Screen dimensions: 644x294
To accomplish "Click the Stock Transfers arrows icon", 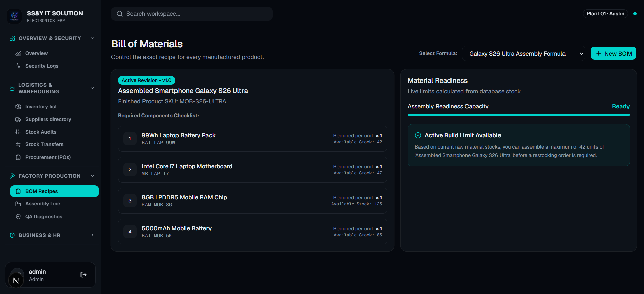I will click(x=18, y=144).
